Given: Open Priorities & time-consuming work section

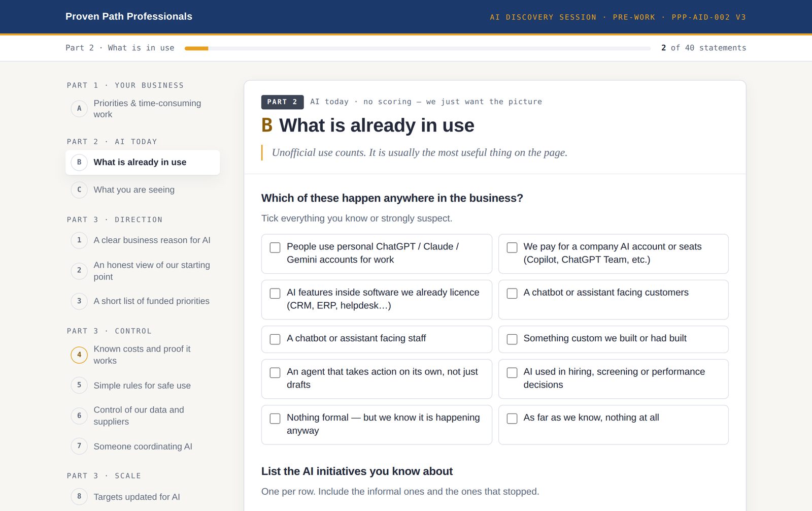Looking at the screenshot, I should (143, 109).
